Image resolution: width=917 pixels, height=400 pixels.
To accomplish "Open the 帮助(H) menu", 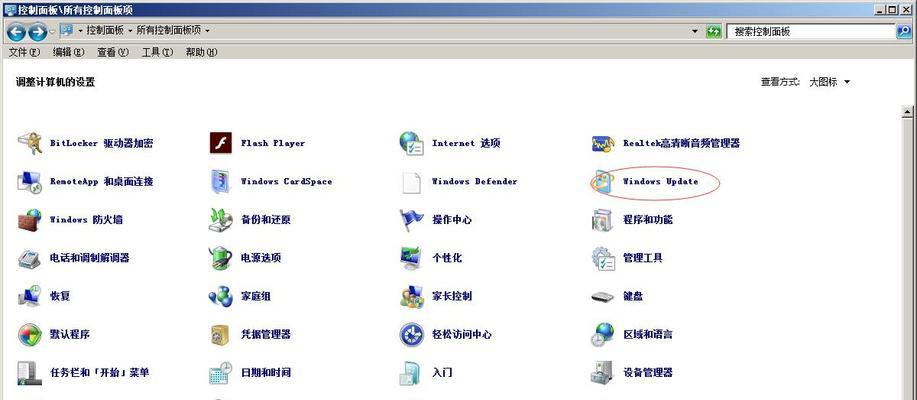I will coord(201,52).
